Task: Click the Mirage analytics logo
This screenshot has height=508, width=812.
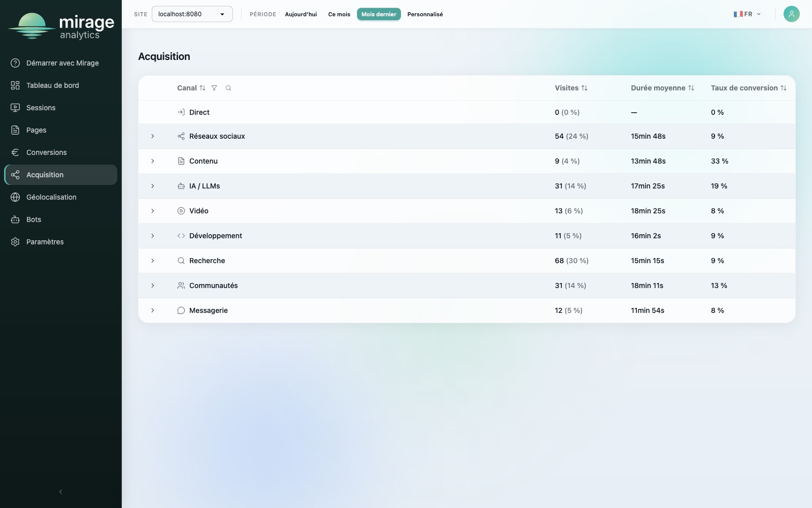Action: (61, 26)
